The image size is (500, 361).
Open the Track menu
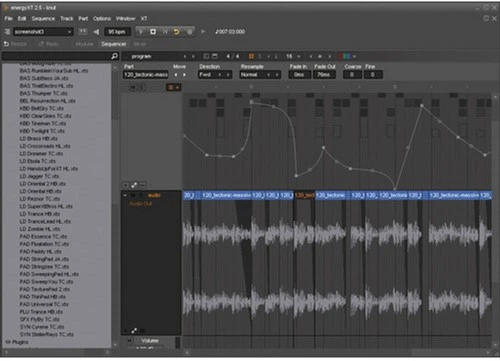click(x=67, y=18)
